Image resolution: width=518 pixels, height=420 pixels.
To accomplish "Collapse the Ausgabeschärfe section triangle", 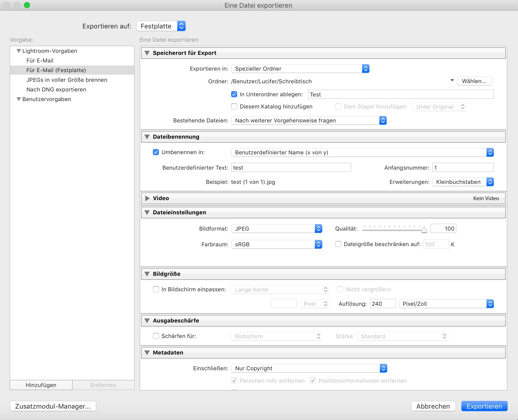I will [147, 321].
